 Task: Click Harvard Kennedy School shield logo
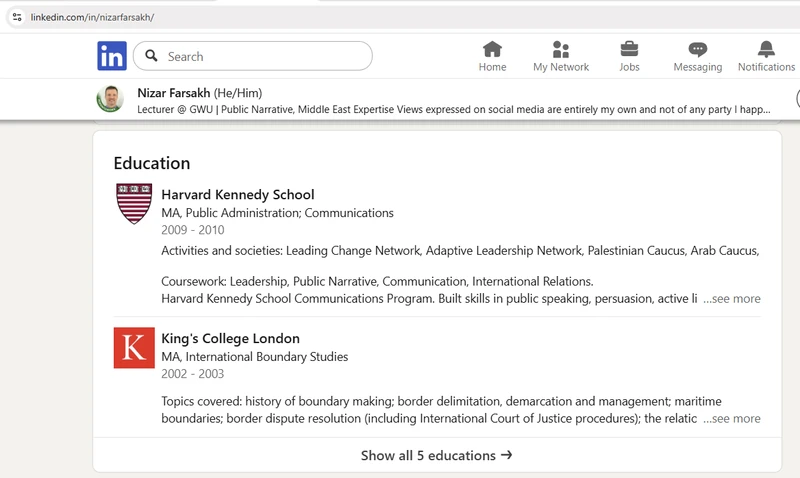[134, 204]
